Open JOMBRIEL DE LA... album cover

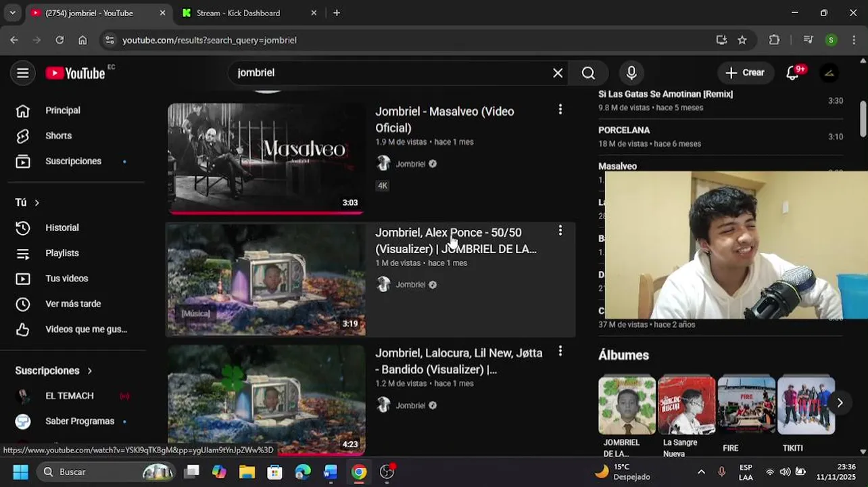tap(627, 404)
